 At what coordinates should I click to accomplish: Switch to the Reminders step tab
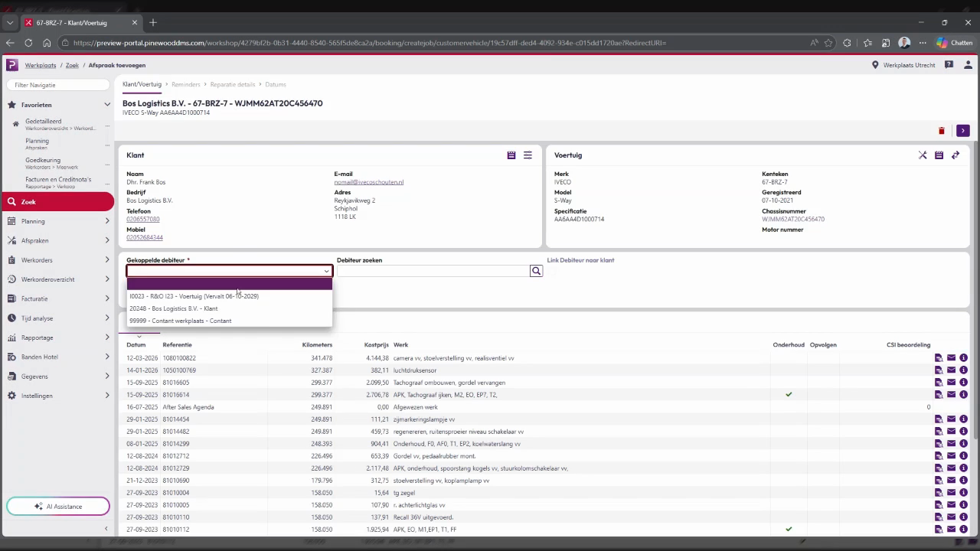[x=185, y=84]
